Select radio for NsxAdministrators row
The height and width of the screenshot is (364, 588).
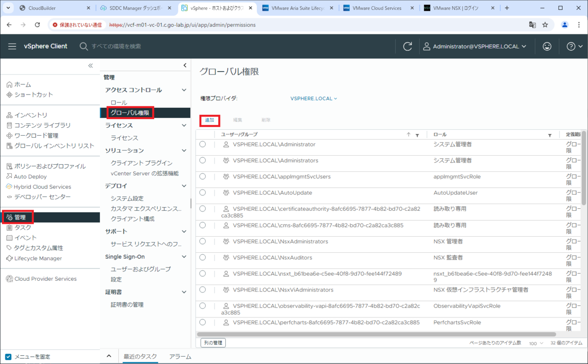coord(202,241)
